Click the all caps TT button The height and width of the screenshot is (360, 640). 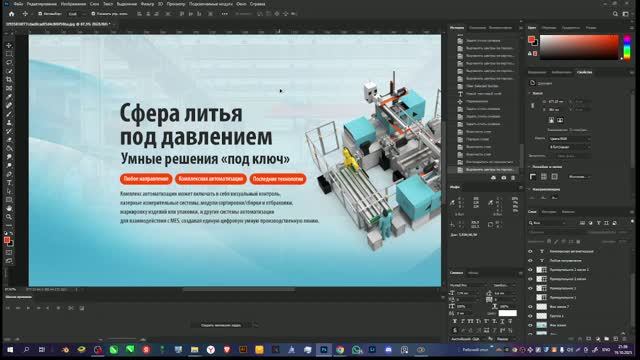[x=471, y=322]
